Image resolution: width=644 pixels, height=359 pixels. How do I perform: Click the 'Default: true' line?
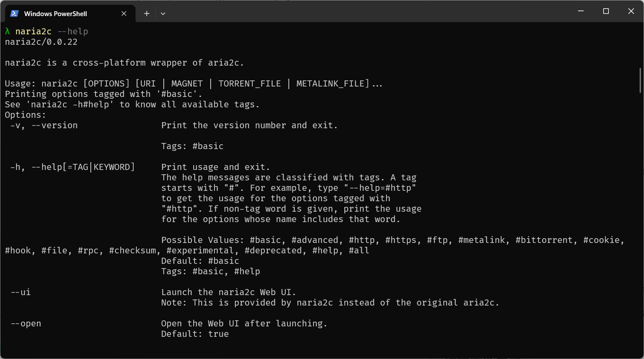(195, 334)
